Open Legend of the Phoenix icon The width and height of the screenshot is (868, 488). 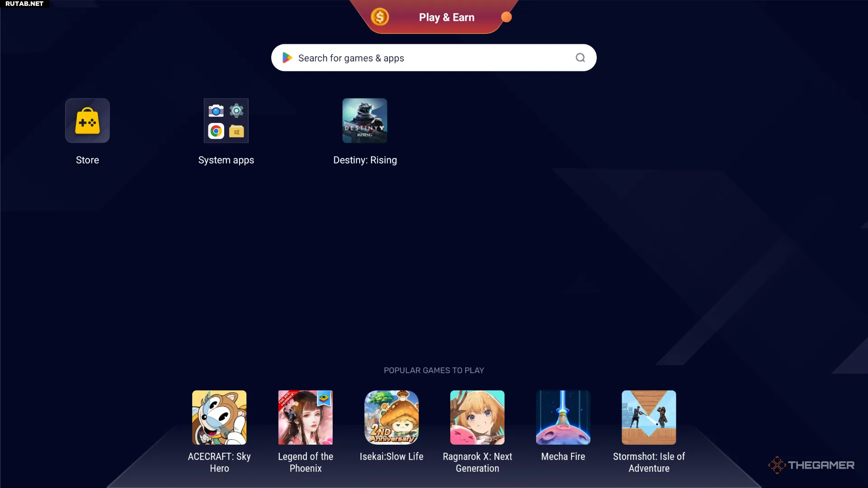click(306, 418)
